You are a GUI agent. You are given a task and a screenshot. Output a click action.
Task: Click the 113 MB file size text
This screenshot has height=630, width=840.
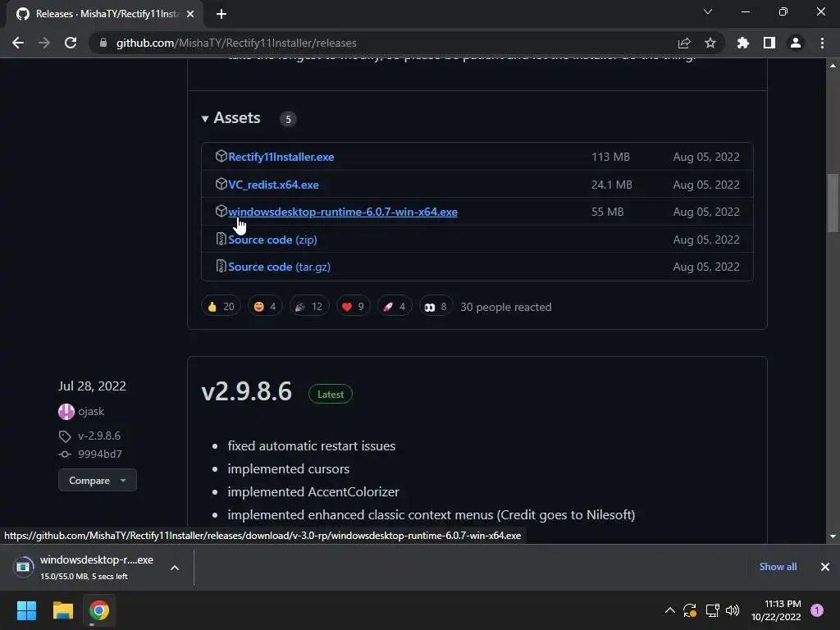(x=610, y=157)
